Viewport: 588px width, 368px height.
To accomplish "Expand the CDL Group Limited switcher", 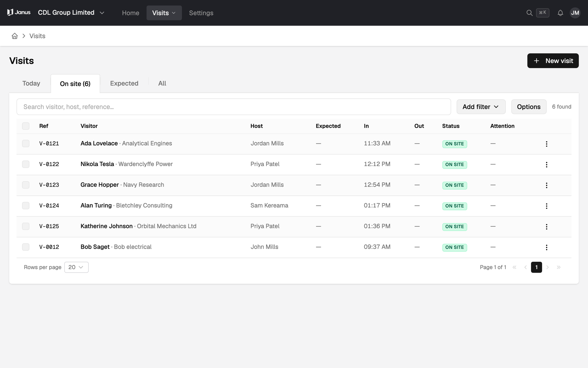I will click(x=71, y=13).
